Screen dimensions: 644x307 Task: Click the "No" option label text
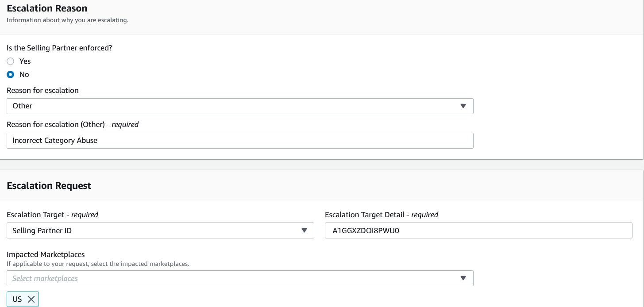24,74
